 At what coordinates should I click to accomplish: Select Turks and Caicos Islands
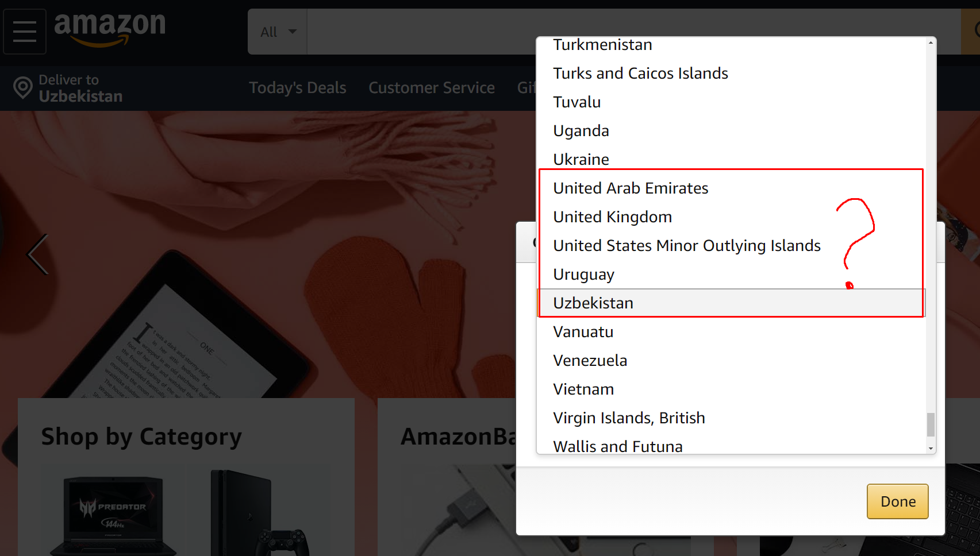pyautogui.click(x=640, y=74)
